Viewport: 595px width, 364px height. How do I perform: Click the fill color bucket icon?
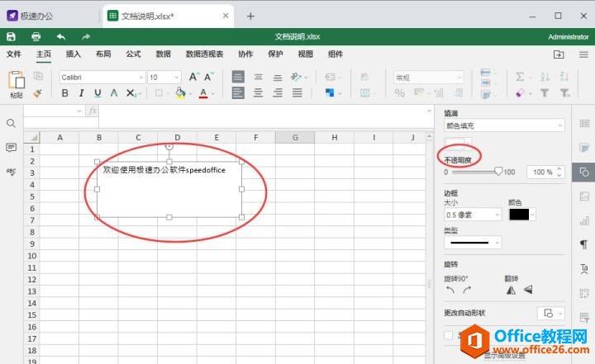pyautogui.click(x=180, y=93)
